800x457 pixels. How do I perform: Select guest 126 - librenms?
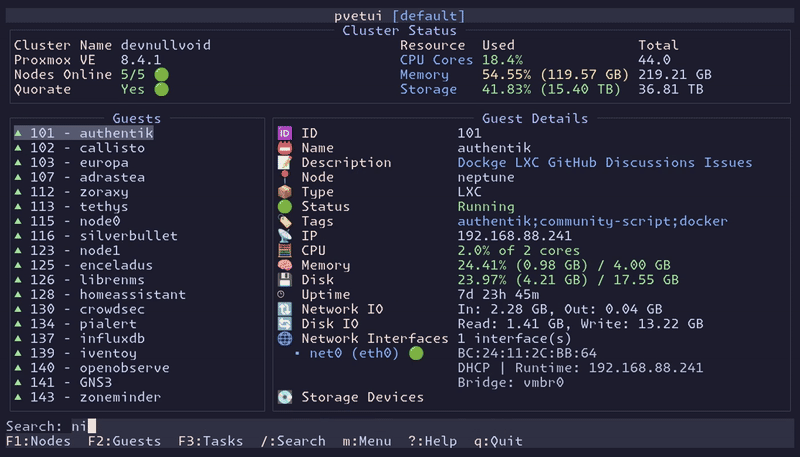tap(80, 280)
